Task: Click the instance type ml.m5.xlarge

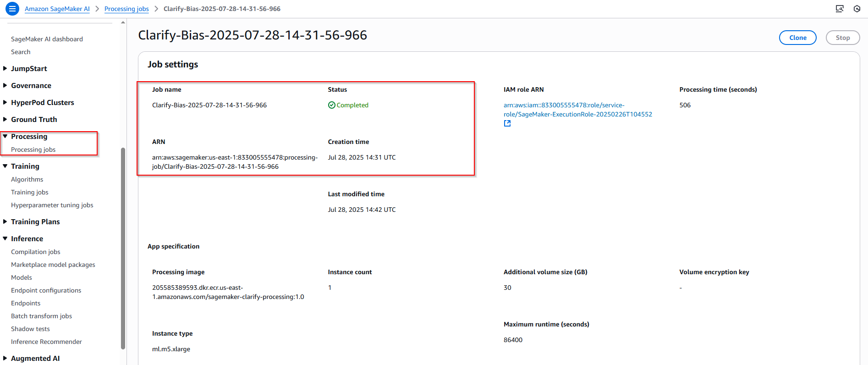Action: pos(171,349)
